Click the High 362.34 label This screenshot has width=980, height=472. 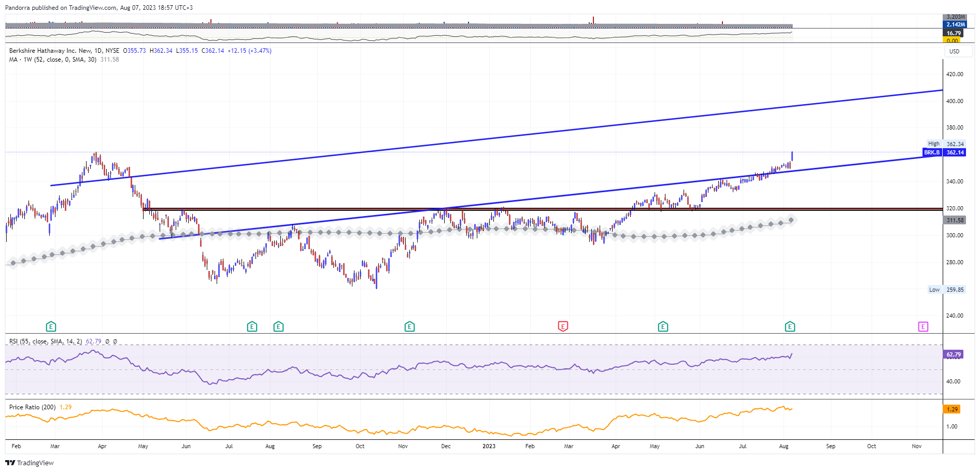coord(946,144)
